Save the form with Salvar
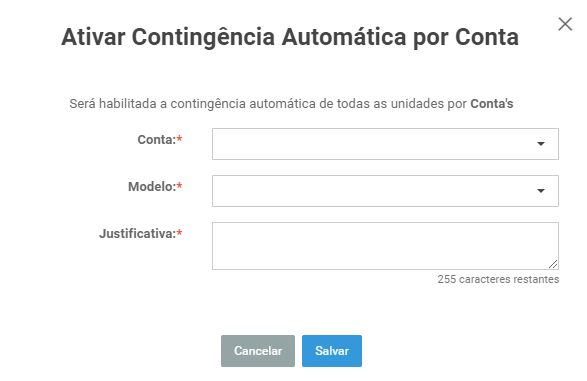This screenshot has width=587, height=381. pyautogui.click(x=332, y=351)
